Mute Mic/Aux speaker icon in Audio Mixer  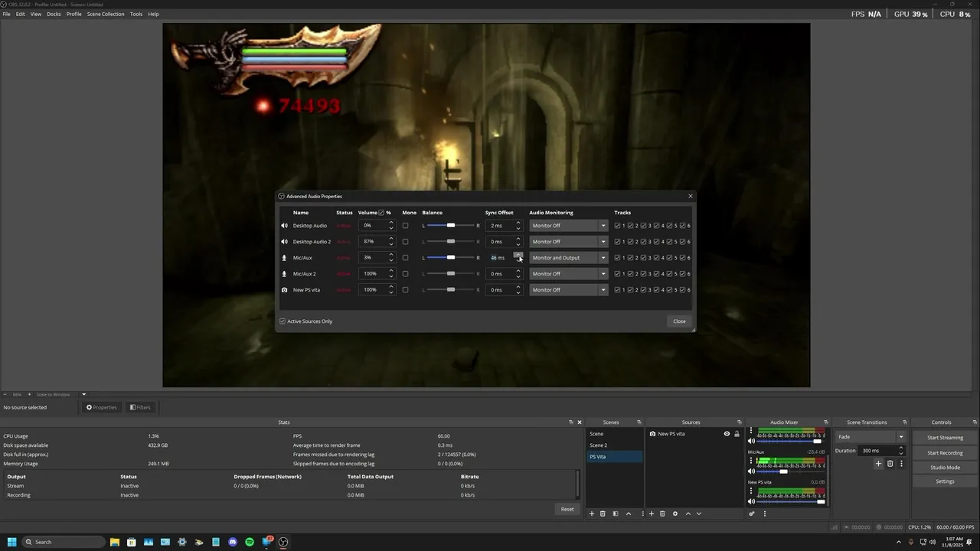pos(751,471)
